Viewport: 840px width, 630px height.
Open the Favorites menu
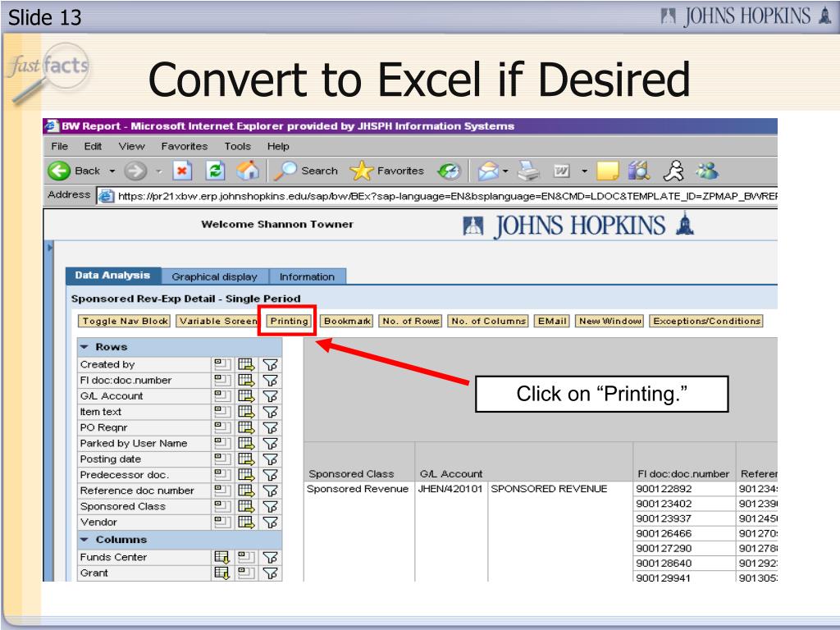coord(185,146)
